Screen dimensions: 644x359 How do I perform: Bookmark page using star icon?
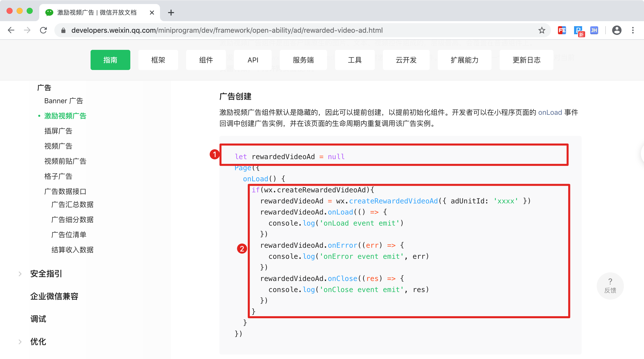pos(542,30)
